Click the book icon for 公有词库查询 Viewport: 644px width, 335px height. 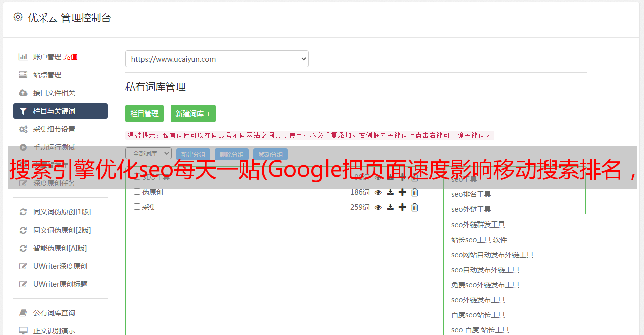coord(23,313)
